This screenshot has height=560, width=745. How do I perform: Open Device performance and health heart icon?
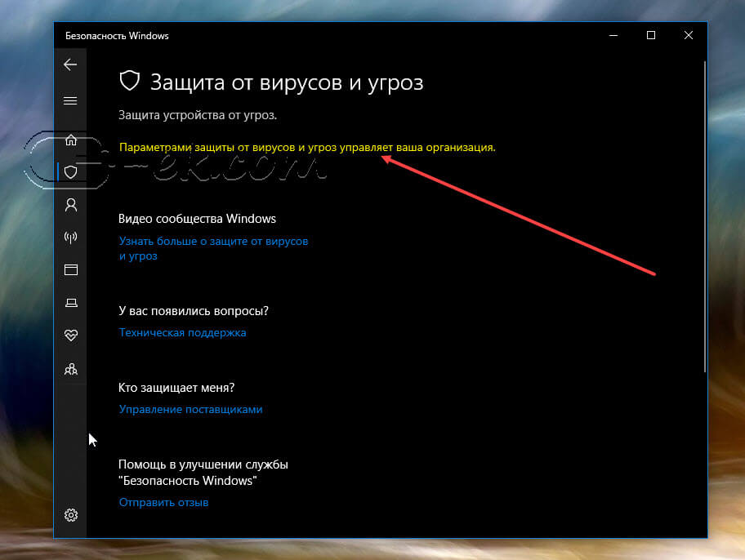pos(71,336)
